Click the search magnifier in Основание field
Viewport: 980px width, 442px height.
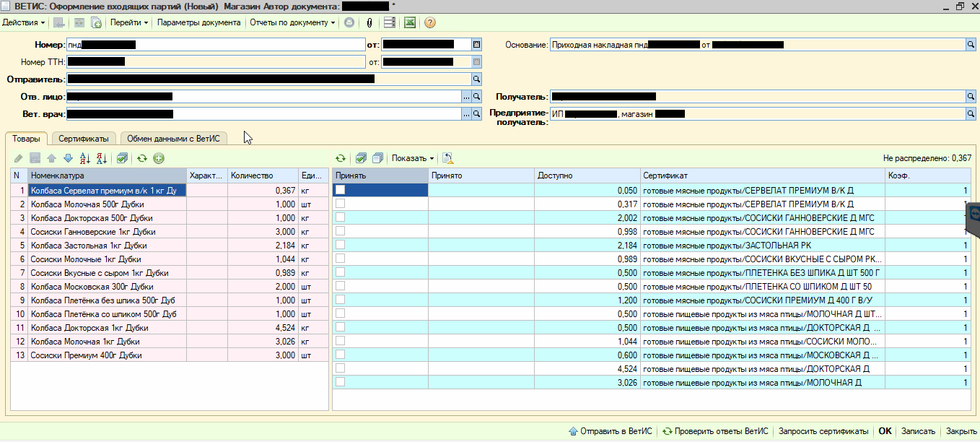(x=971, y=44)
